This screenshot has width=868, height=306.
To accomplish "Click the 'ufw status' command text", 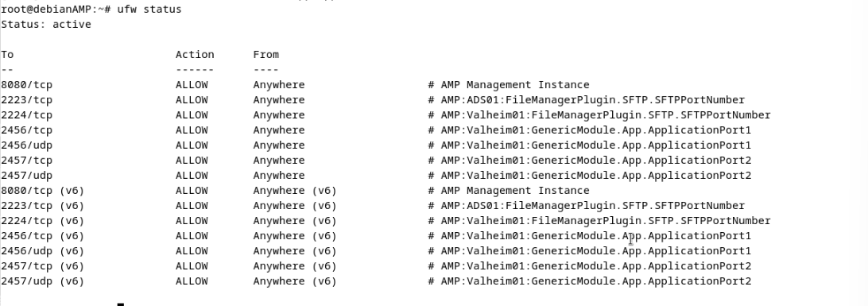I will pyautogui.click(x=149, y=10).
